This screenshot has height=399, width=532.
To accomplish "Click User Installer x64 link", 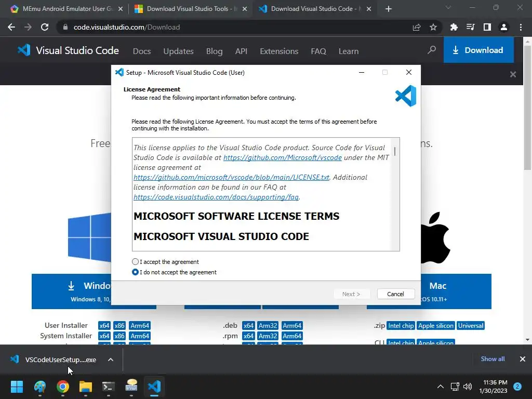I will point(104,325).
